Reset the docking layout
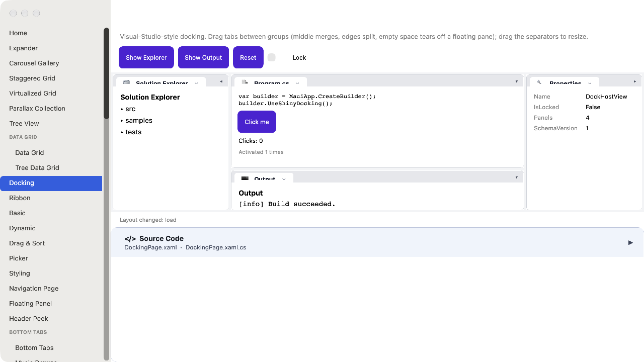 point(248,57)
